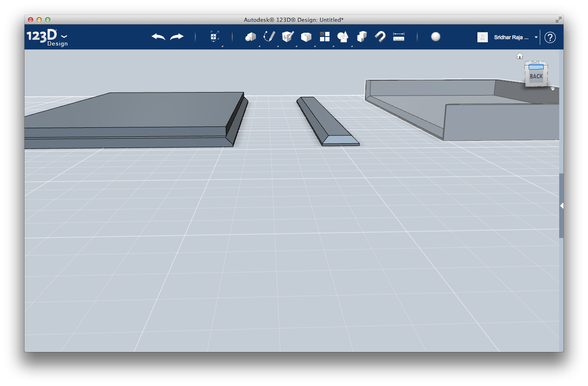Viewport: 588px width, 386px height.
Task: Redo the last undone action
Action: point(177,37)
